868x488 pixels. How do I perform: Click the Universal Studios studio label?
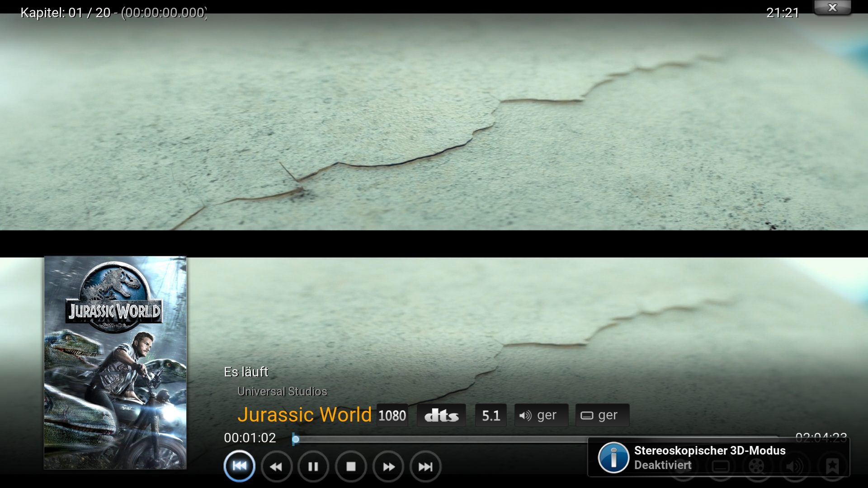(x=282, y=391)
